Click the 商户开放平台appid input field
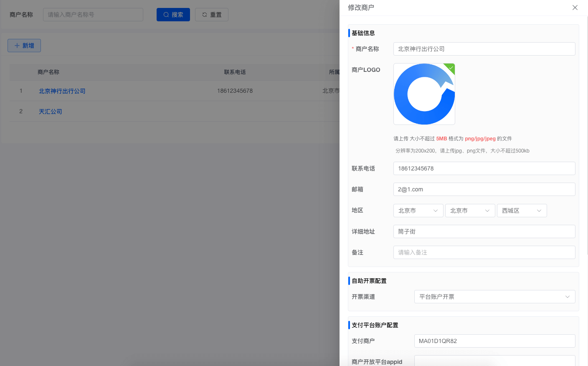 494,361
